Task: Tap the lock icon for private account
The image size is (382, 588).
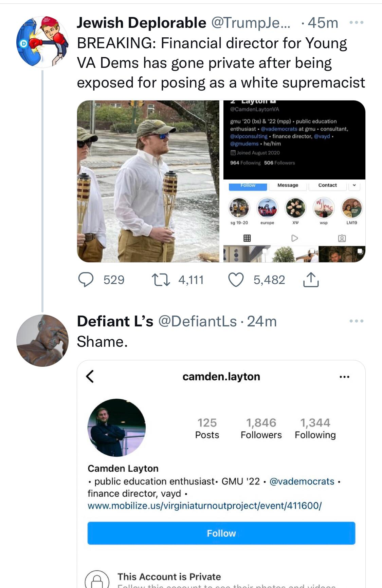Action: click(x=97, y=580)
